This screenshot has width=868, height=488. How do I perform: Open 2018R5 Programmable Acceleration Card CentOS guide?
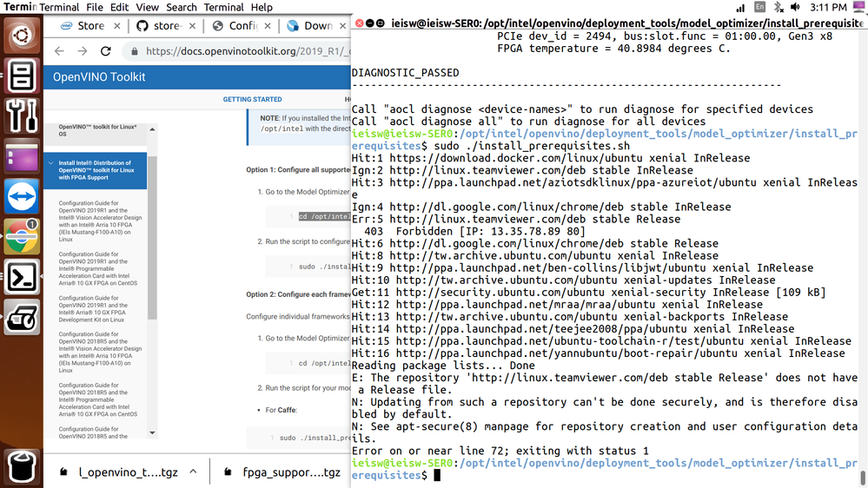tap(98, 399)
